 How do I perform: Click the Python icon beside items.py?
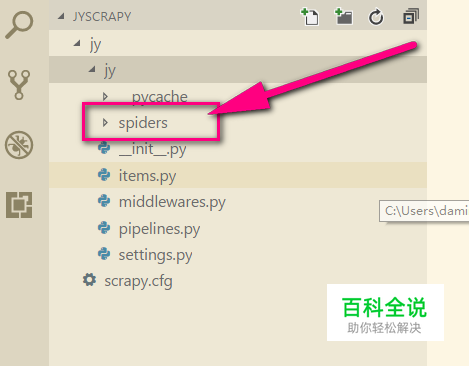(x=104, y=175)
